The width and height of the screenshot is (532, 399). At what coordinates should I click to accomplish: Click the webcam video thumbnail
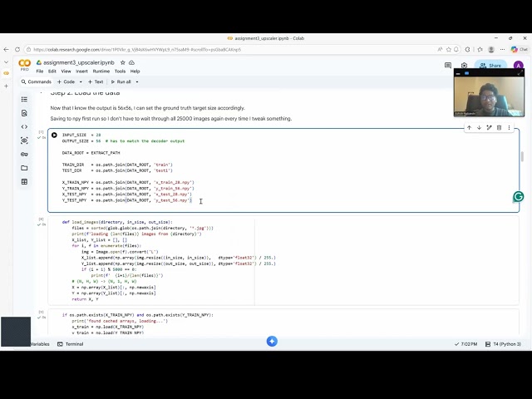point(489,96)
